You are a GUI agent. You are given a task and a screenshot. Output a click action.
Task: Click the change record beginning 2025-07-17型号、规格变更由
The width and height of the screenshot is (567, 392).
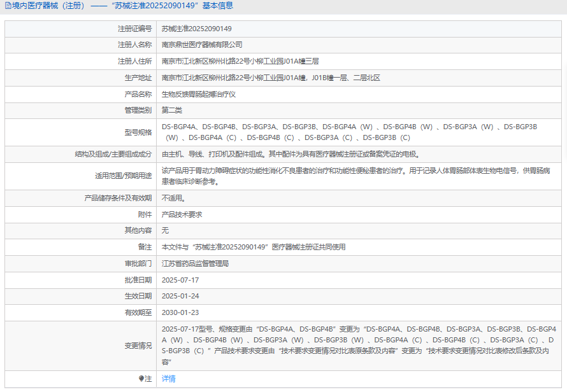tap(359, 346)
